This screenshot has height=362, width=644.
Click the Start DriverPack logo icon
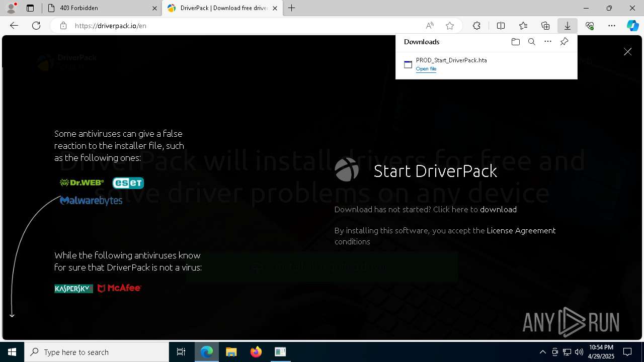(347, 170)
